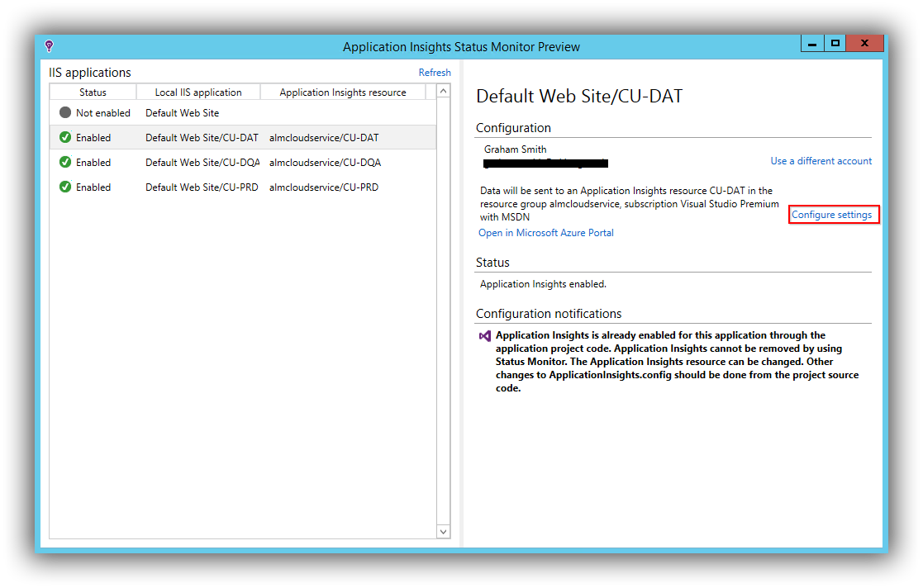Click the Visual Studio icon in Configuration notifications
This screenshot has width=923, height=588.
point(485,335)
